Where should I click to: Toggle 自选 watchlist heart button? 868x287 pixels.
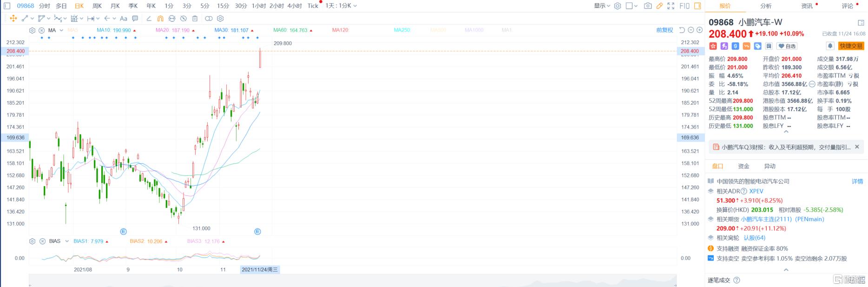pos(787,46)
